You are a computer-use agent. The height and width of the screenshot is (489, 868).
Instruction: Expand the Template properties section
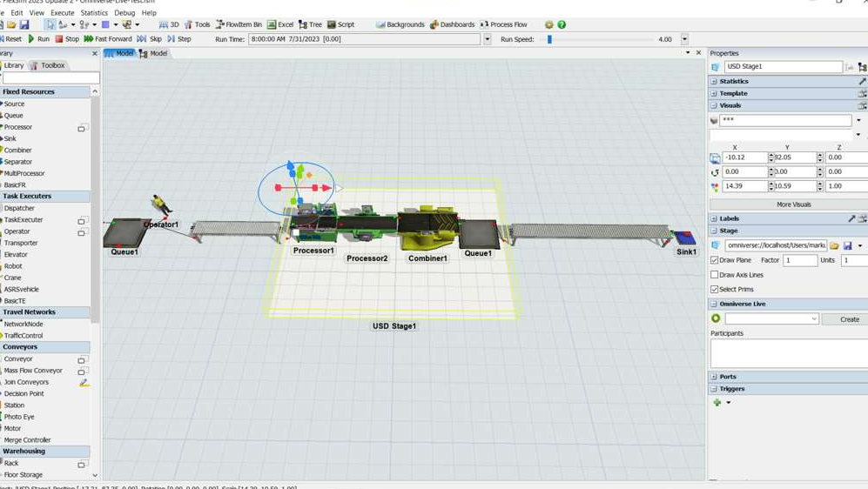point(714,93)
